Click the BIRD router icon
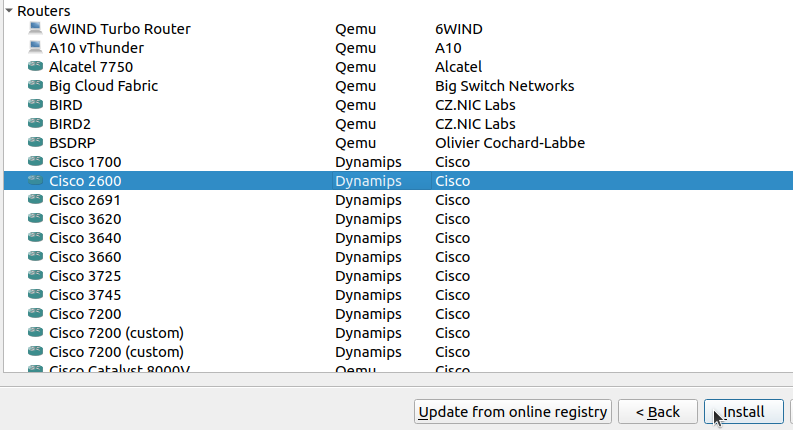The width and height of the screenshot is (793, 430). pyautogui.click(x=35, y=104)
